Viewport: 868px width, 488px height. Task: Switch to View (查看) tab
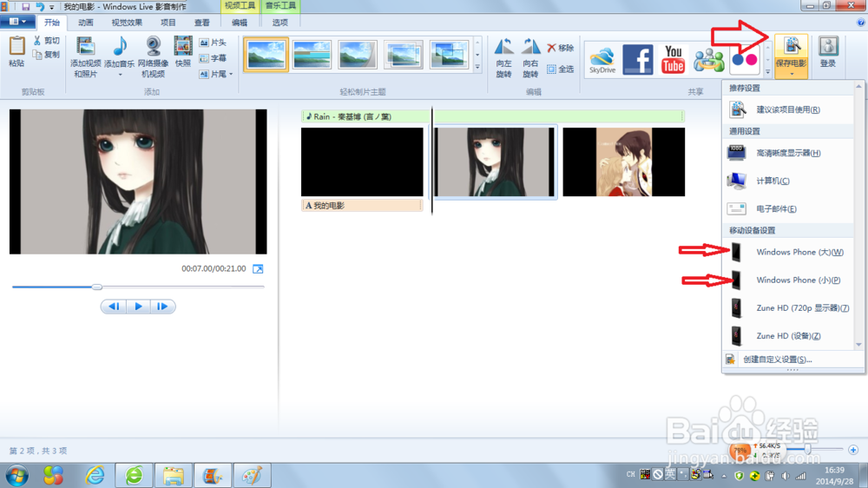click(x=202, y=23)
